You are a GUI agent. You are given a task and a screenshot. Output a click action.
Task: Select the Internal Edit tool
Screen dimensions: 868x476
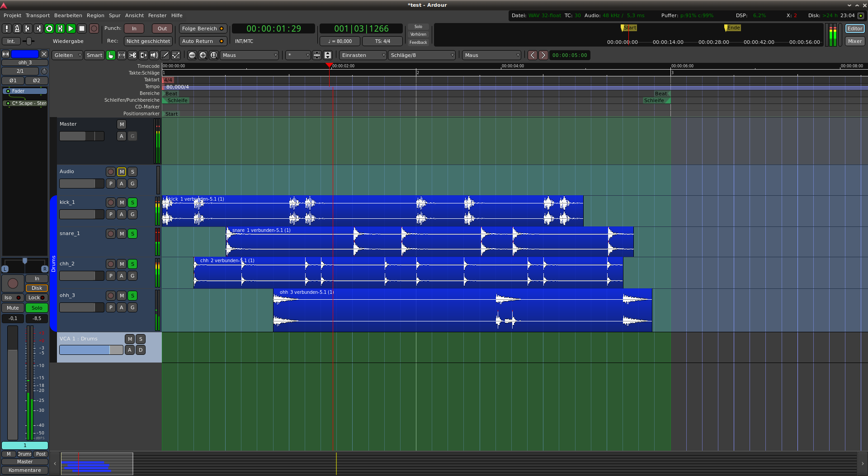pos(176,55)
